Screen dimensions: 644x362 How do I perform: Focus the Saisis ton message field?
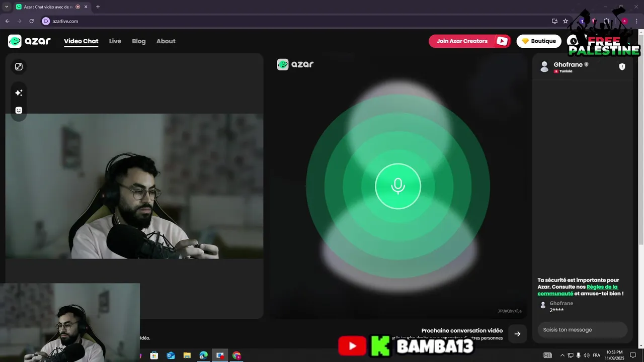tap(582, 330)
